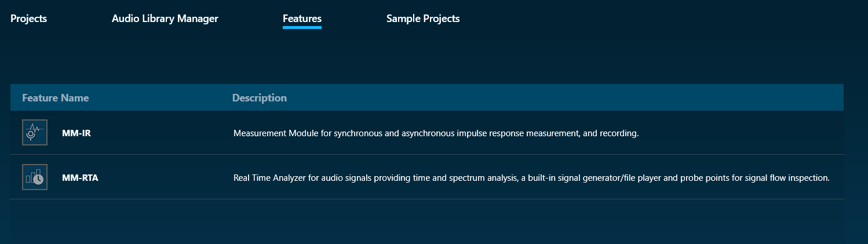Screen dimensions: 868x244
Task: Switch to Audio Library Manager tab
Action: (x=165, y=19)
